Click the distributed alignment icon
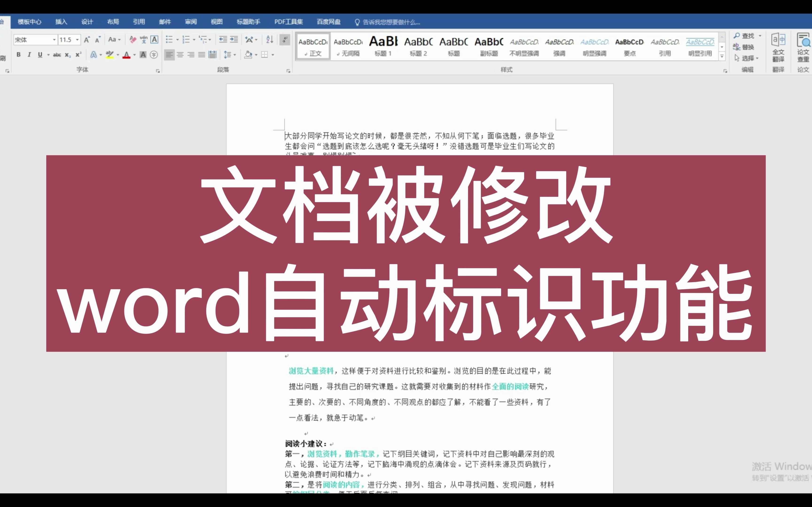 point(212,55)
